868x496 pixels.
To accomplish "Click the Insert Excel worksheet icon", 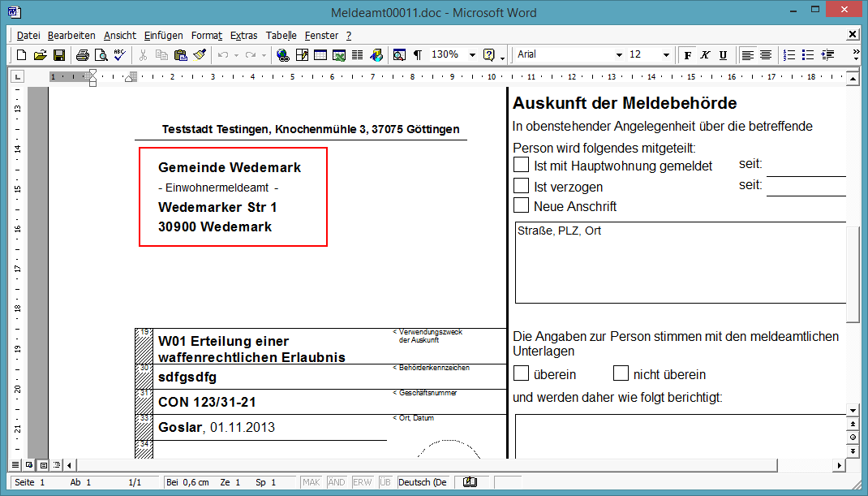I will (x=338, y=55).
